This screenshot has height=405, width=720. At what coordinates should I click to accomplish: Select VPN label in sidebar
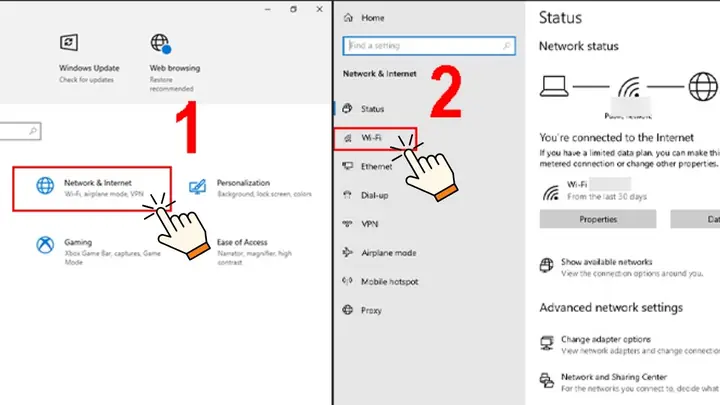[370, 224]
